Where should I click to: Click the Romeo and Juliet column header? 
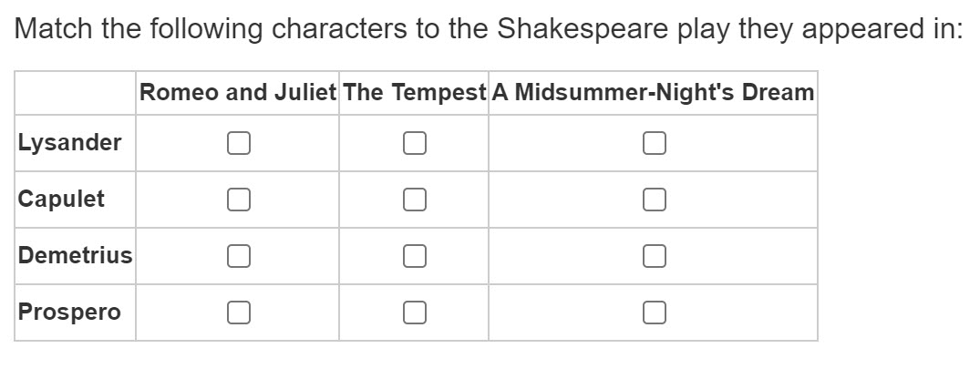click(x=238, y=92)
